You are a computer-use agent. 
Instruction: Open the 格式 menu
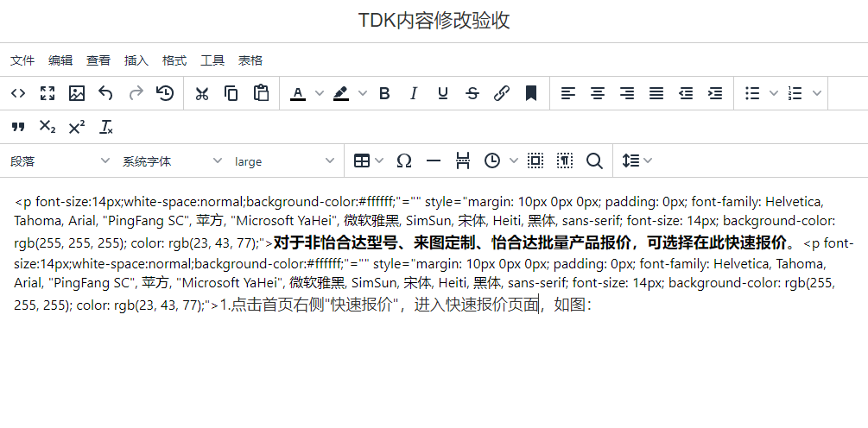174,60
